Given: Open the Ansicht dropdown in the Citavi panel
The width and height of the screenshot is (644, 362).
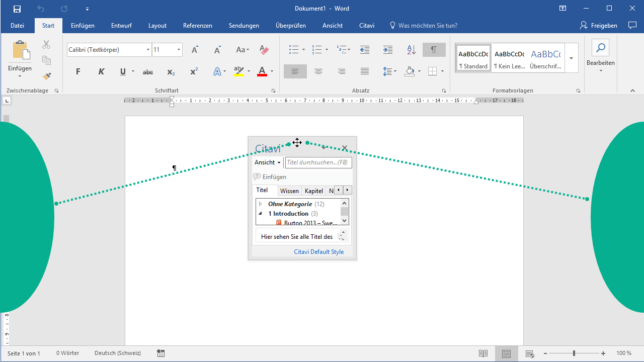Looking at the screenshot, I should coord(268,162).
